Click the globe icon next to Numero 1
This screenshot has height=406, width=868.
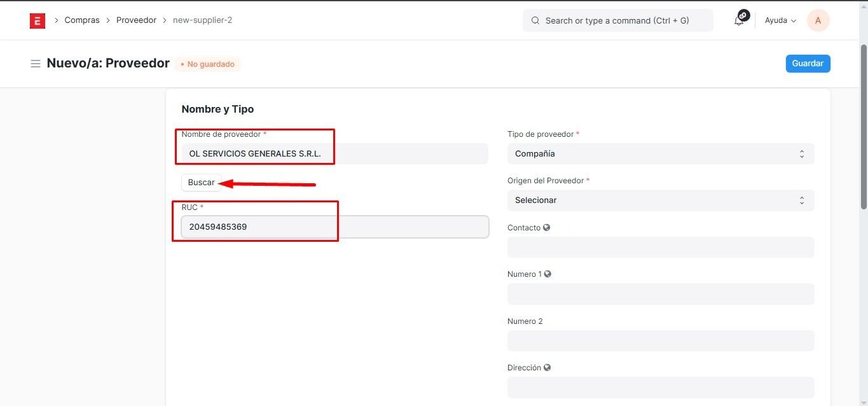click(x=548, y=274)
